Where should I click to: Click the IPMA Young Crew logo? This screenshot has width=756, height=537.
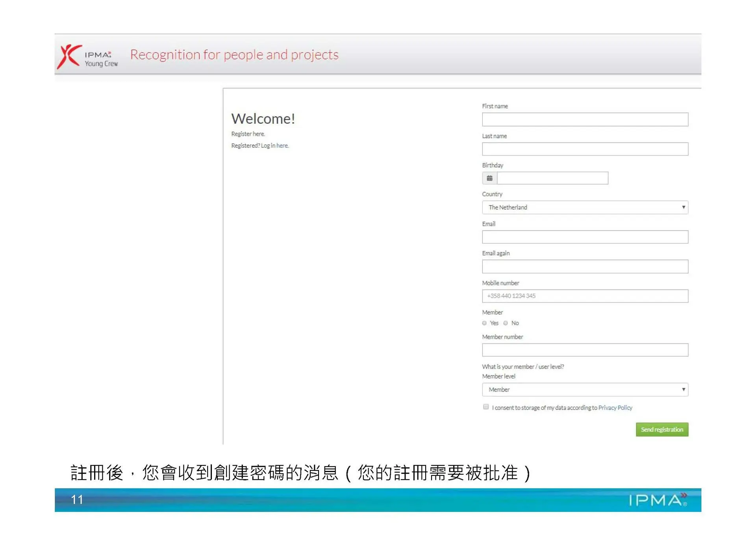tap(87, 57)
